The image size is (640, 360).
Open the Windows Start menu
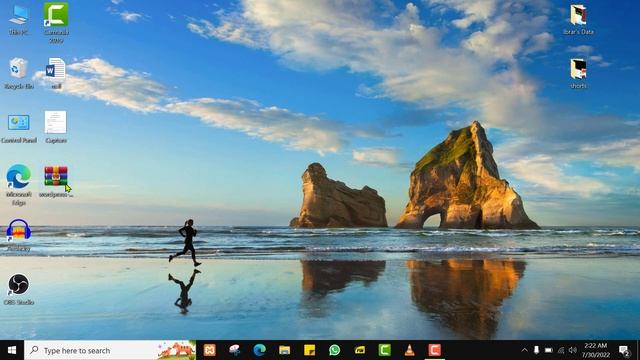tap(12, 350)
